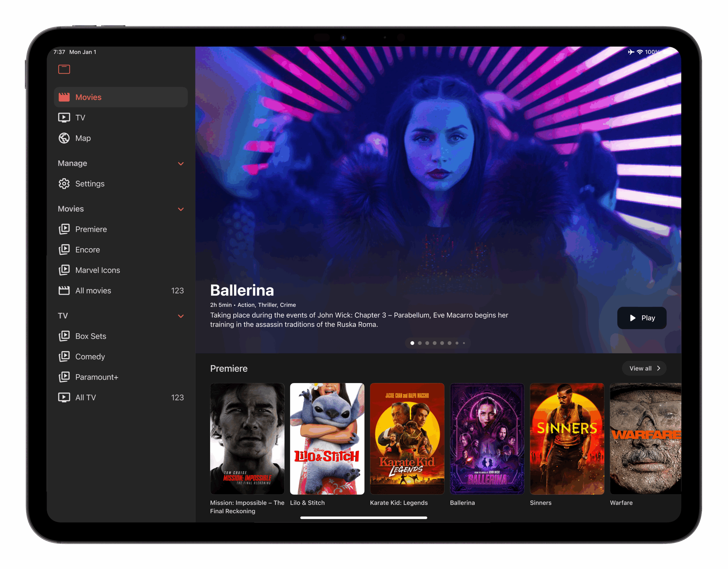Open Settings gear in the sidebar
Screen dimensions: 728x569
[64, 184]
